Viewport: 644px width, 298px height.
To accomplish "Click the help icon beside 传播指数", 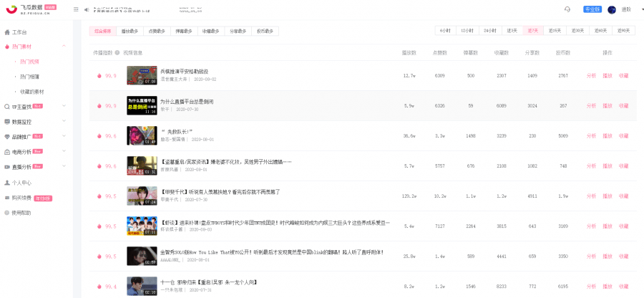I will click(117, 53).
